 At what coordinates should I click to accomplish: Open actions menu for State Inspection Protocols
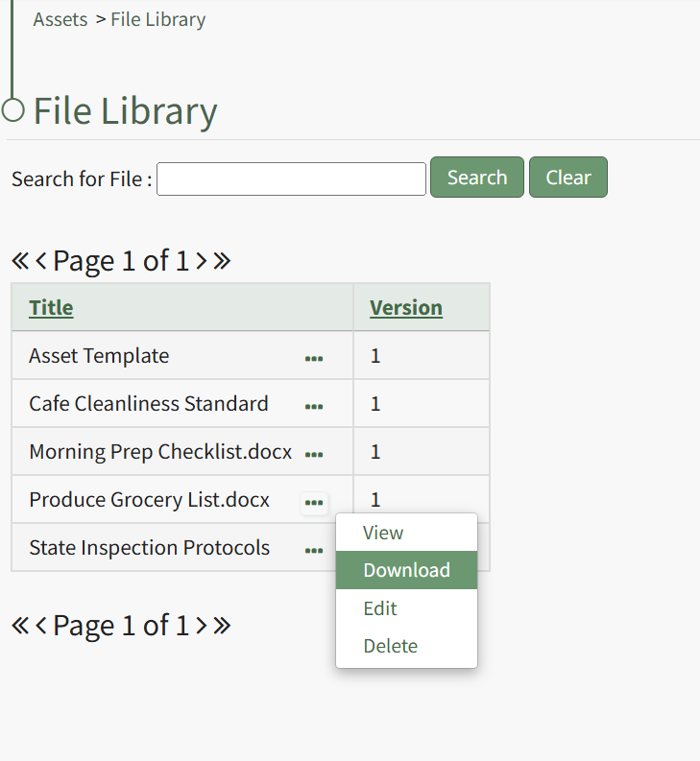pyautogui.click(x=314, y=550)
